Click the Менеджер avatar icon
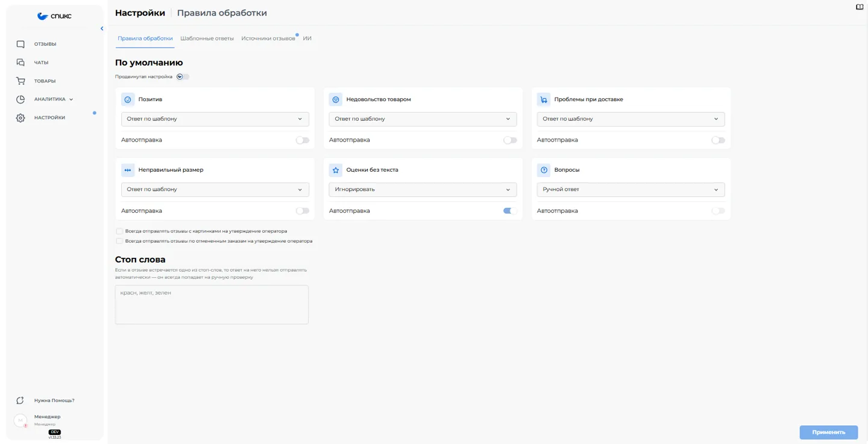 tap(20, 420)
